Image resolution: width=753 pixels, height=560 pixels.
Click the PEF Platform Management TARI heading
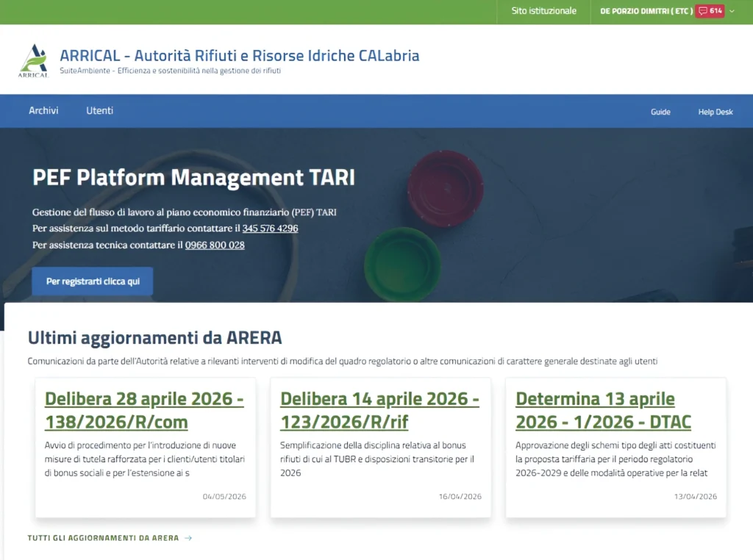193,178
